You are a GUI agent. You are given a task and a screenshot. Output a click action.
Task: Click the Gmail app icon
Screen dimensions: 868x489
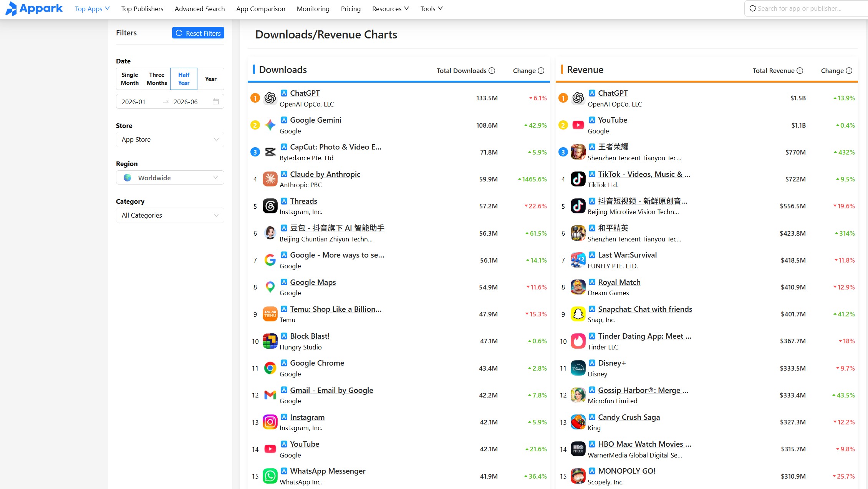[270, 395]
